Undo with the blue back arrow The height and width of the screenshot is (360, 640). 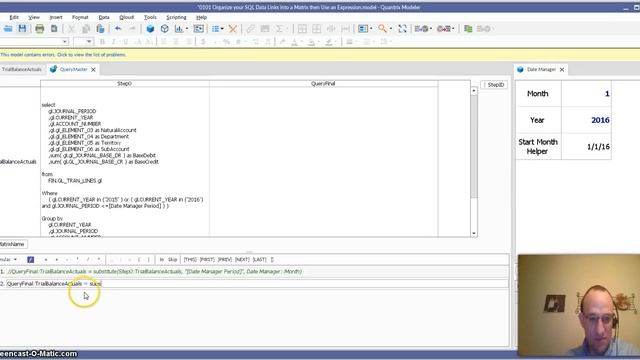[118, 29]
